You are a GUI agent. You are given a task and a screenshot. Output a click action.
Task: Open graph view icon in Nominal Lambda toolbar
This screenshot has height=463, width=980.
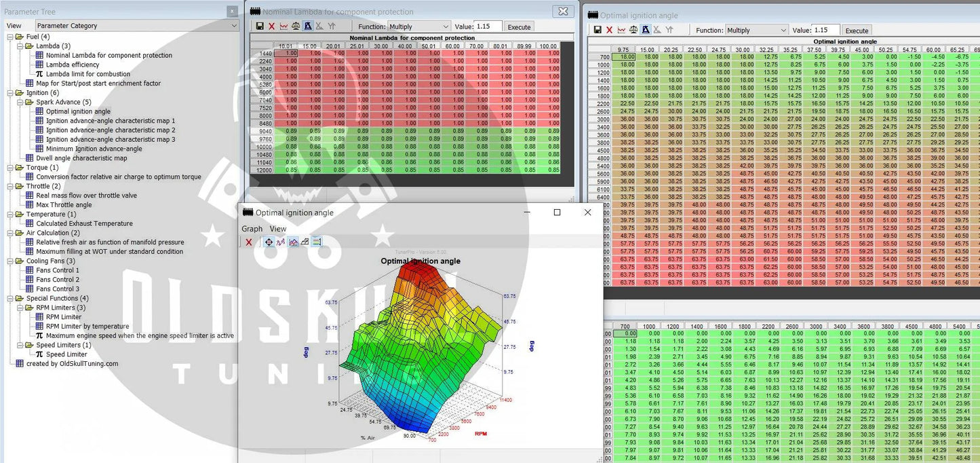(283, 26)
